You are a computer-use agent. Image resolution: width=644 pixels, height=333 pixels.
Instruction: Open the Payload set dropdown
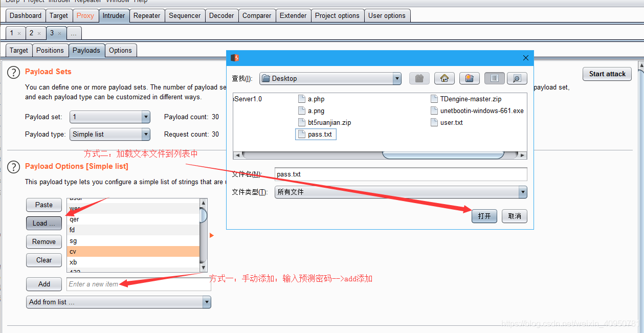click(146, 117)
